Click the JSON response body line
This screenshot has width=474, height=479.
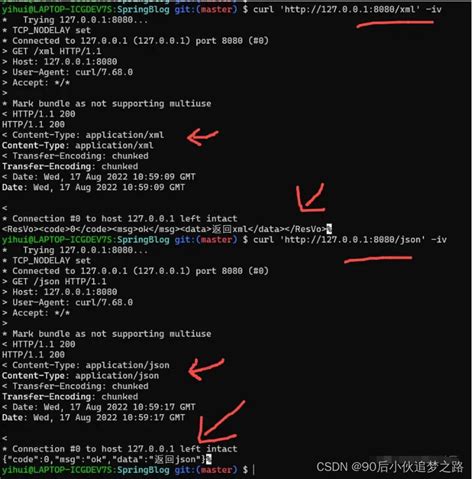pos(104,459)
